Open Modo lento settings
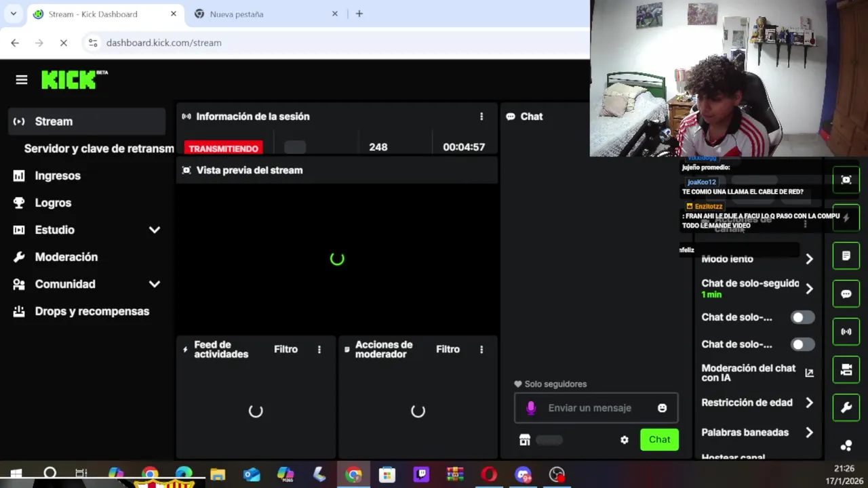Viewport: 868px width, 488px height. point(757,259)
